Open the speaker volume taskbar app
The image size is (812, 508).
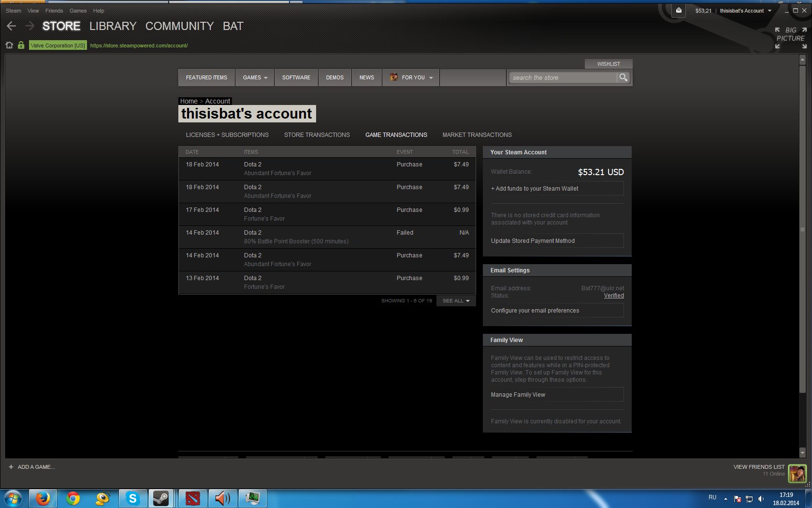pos(222,498)
